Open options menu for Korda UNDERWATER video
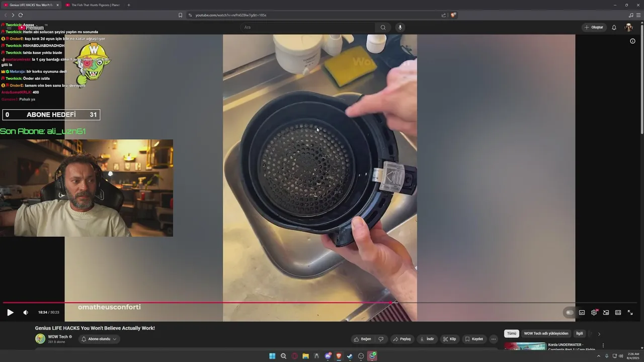This screenshot has height=362, width=644. pos(603,345)
